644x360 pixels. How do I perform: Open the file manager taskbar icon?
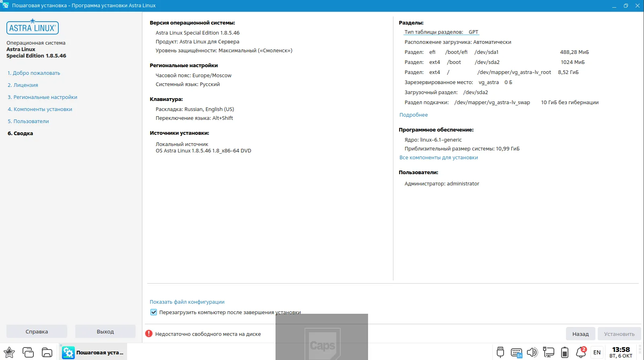(47, 352)
